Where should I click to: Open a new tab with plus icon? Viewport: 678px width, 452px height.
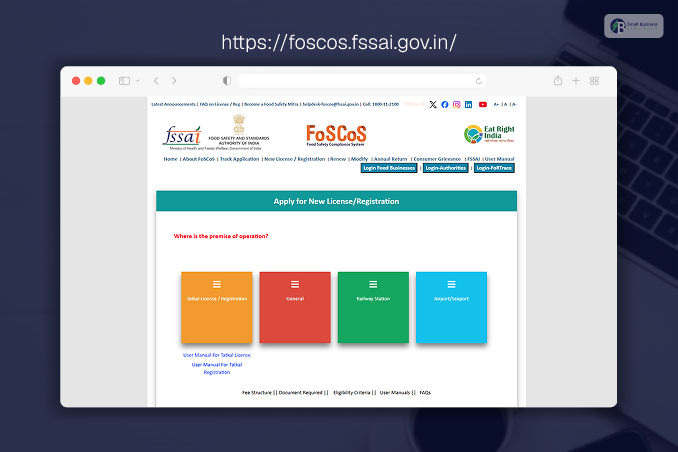pyautogui.click(x=576, y=81)
